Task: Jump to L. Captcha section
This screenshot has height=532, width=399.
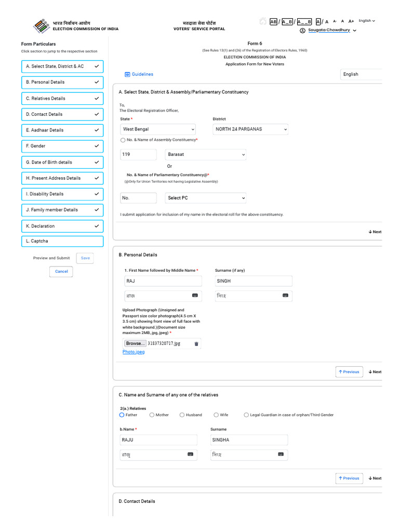Action: [62, 241]
